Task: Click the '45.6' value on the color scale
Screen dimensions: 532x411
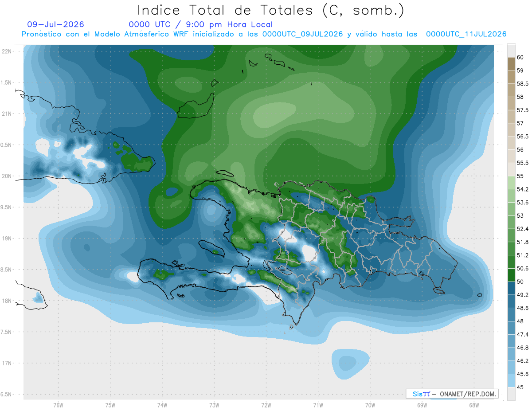Action: click(x=523, y=374)
